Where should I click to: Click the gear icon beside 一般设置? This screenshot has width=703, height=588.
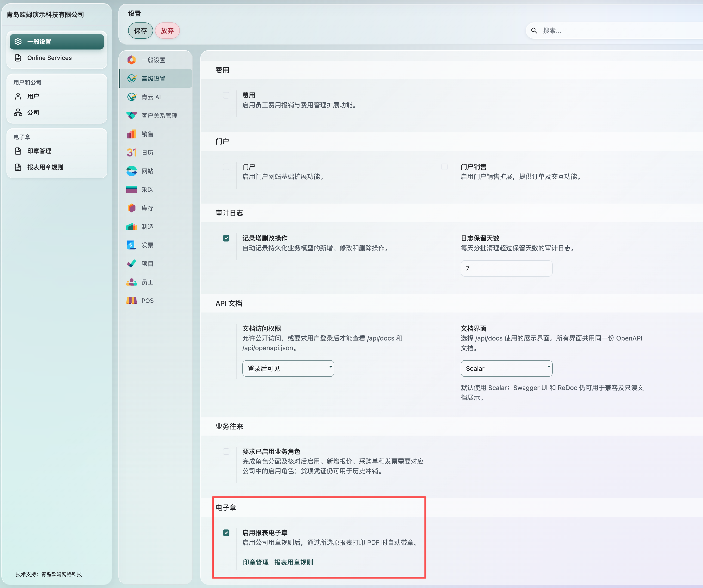click(18, 42)
